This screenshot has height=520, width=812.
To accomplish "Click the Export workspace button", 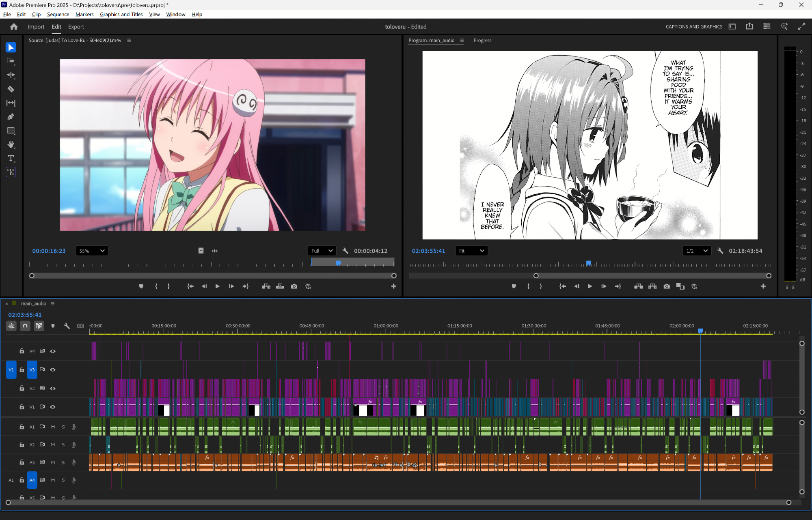I will 76,27.
